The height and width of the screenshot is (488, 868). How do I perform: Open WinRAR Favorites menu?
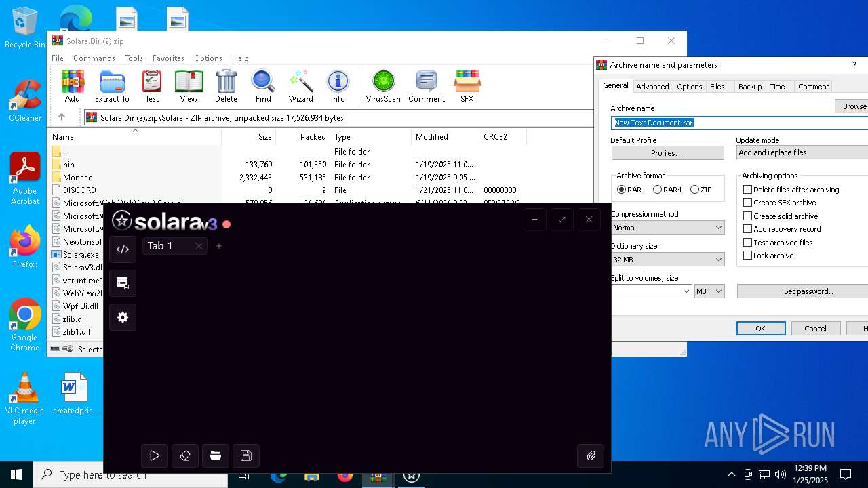[168, 58]
